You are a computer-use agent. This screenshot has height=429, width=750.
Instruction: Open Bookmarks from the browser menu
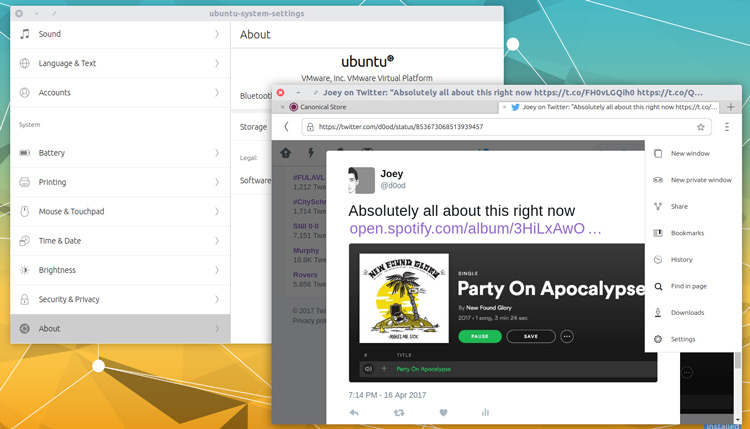693,233
